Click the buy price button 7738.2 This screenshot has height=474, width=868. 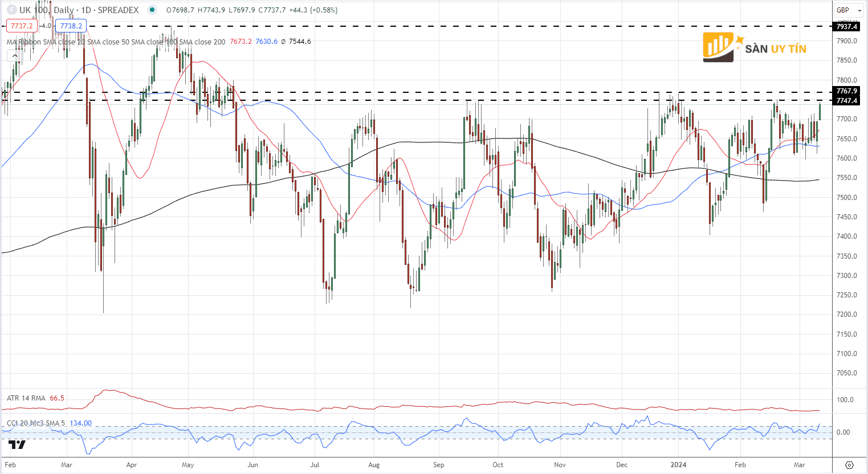click(x=71, y=26)
